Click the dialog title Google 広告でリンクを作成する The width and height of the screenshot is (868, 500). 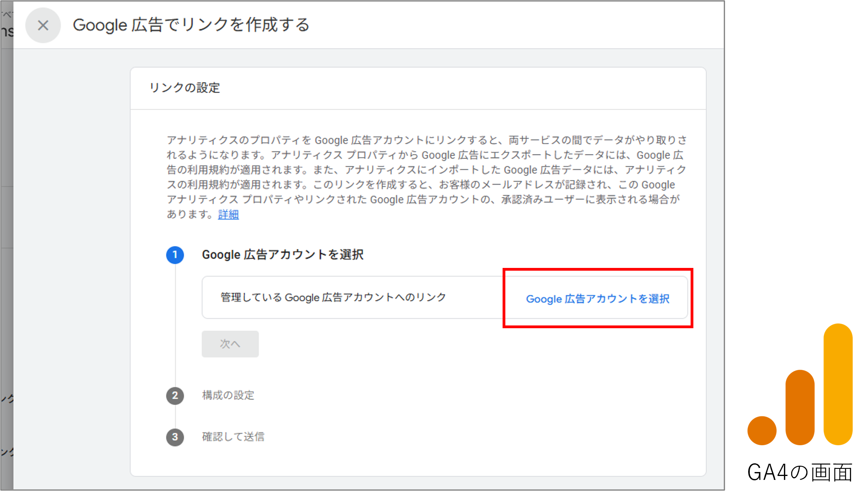191,25
